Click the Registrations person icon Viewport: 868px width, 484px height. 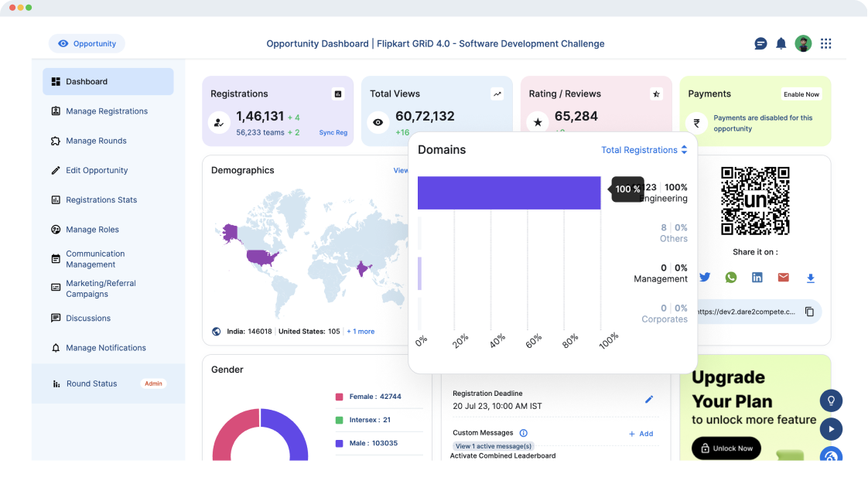point(219,122)
